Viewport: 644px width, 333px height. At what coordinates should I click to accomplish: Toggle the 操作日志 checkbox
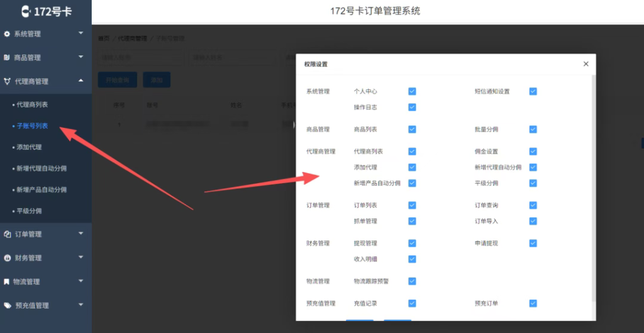413,107
